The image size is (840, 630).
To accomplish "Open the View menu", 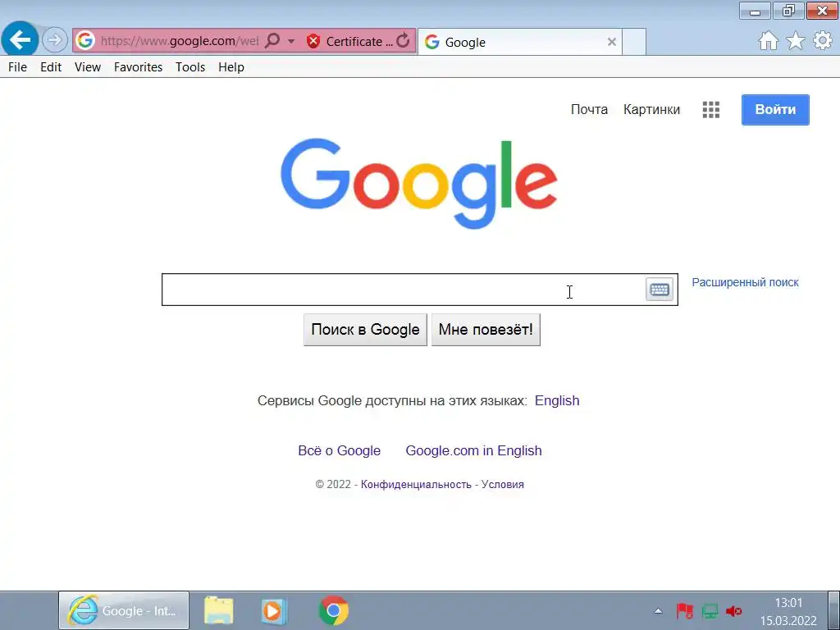I will coord(87,67).
